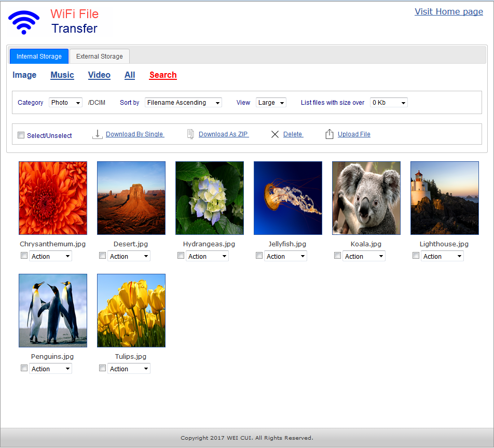Viewport: 494px width, 448px height.
Task: Open the Action dropdown under Desert.jpg
Action: point(129,256)
